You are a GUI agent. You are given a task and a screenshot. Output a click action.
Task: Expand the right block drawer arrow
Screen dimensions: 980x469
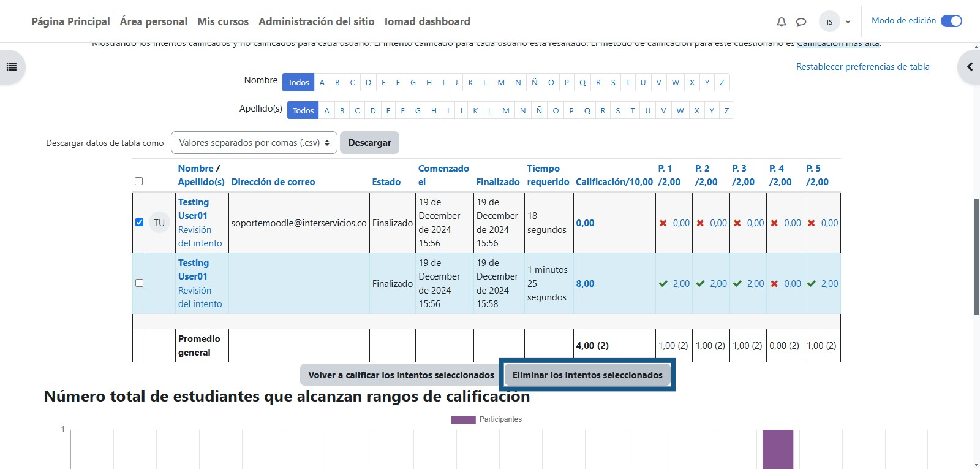point(969,67)
